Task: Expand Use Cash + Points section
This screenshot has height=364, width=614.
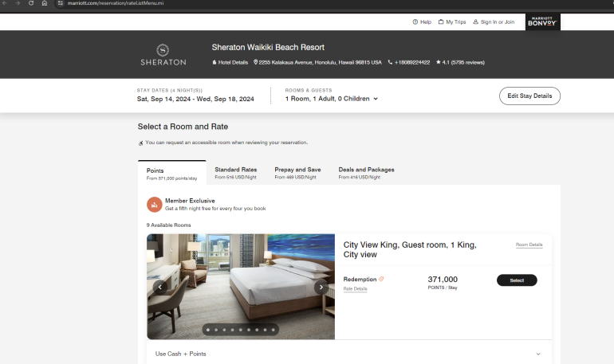Action: [537, 354]
